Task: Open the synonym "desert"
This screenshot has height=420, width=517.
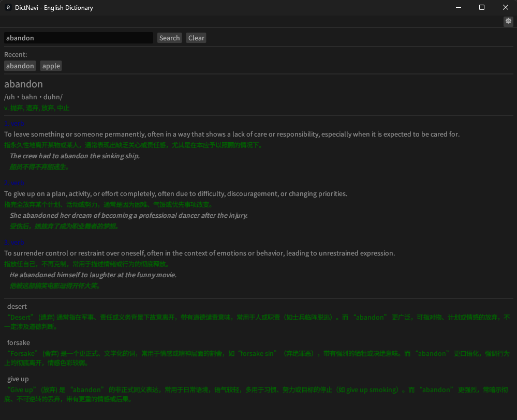Action: [17, 307]
